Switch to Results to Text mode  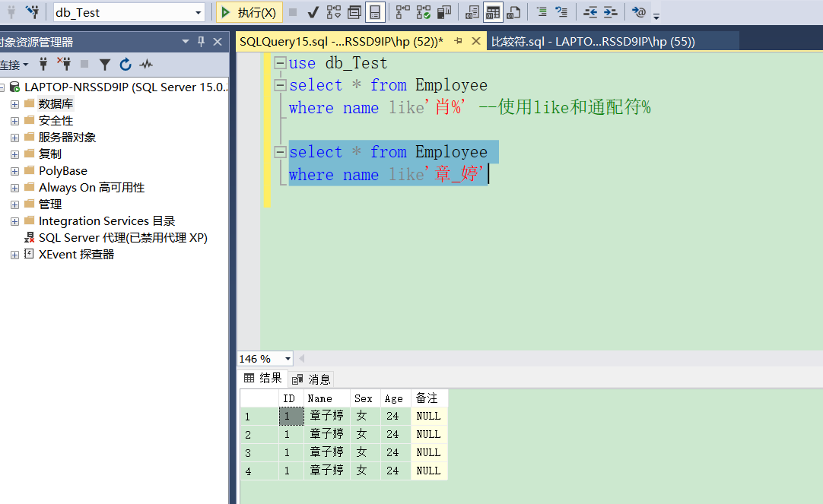(x=472, y=13)
